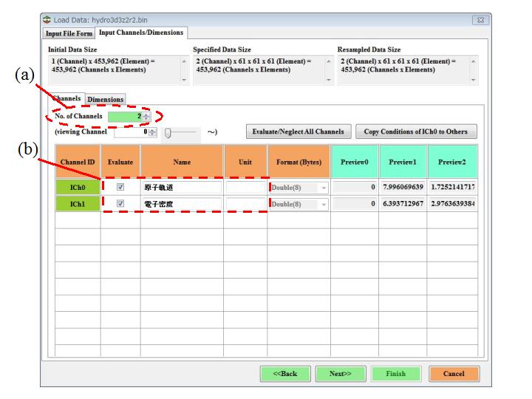
Task: Toggle Evaluate checkbox for ICh0
Action: (x=120, y=188)
